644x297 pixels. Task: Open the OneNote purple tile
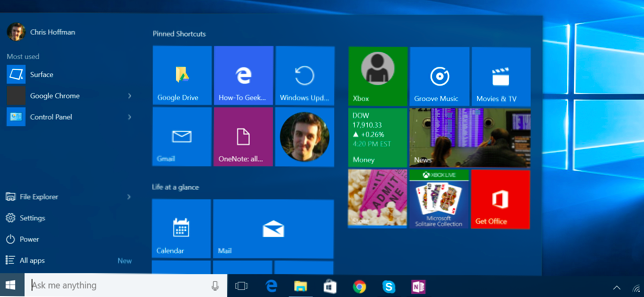click(243, 136)
